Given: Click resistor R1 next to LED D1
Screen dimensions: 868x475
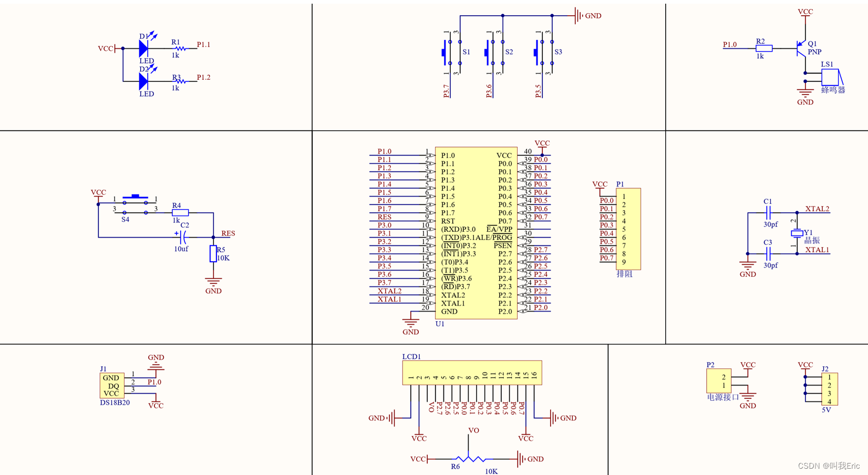Looking at the screenshot, I should coord(180,48).
